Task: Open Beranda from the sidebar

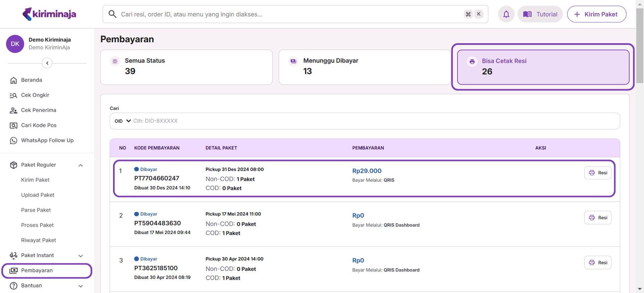Action: (32, 80)
